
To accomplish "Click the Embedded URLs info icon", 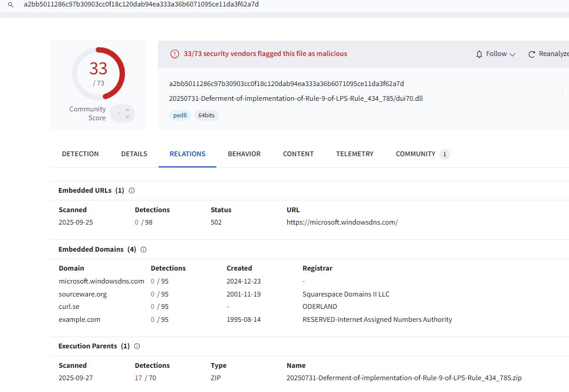I will 131,191.
